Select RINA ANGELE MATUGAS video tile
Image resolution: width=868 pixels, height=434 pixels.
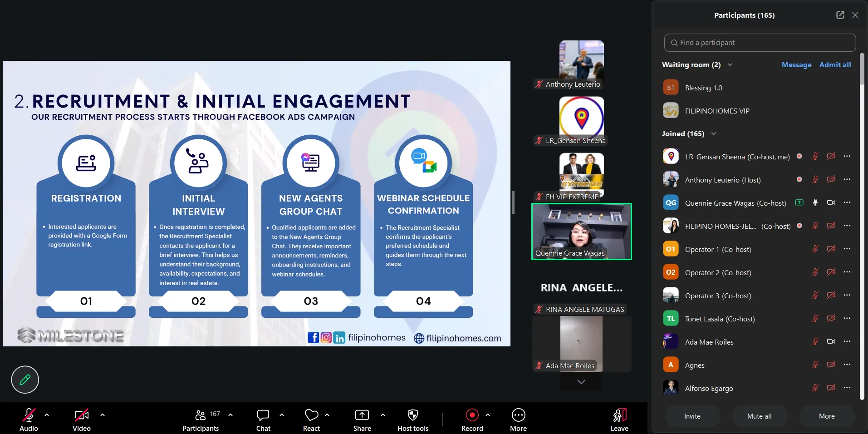(x=581, y=288)
